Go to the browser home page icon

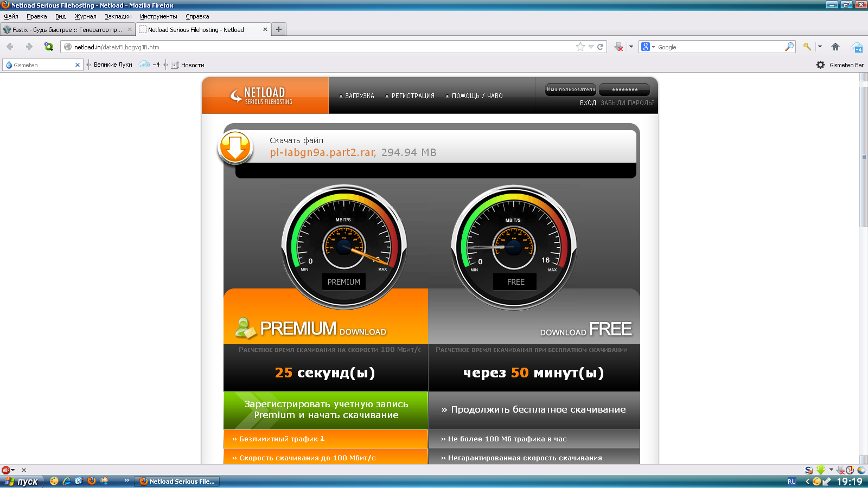click(835, 47)
